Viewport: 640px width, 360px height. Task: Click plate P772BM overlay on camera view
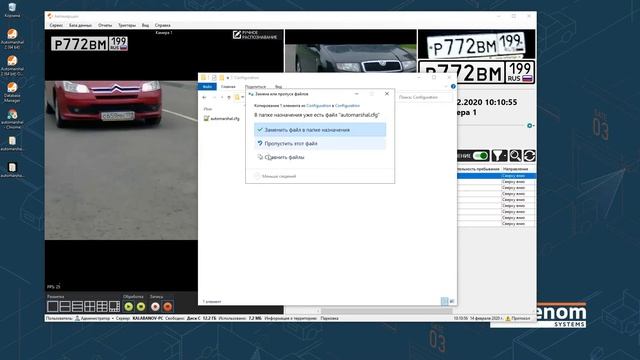tap(89, 44)
